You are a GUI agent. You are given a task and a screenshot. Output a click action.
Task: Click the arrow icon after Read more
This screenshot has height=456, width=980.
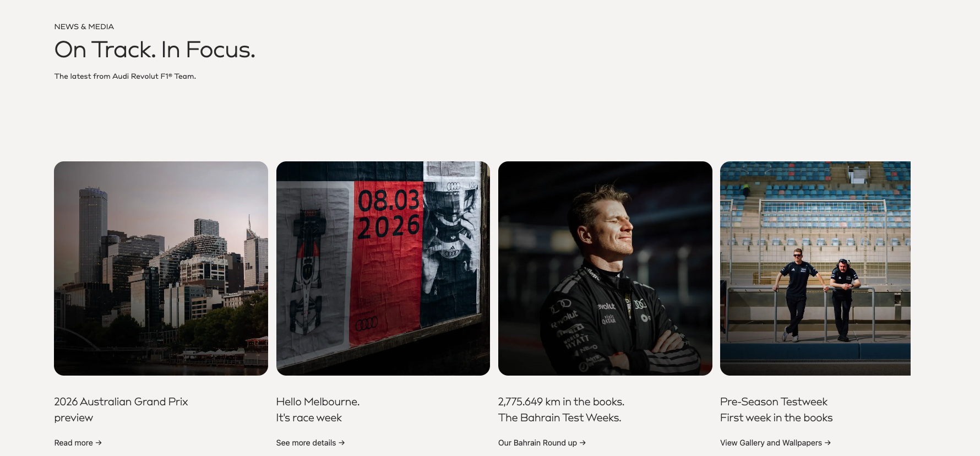[x=99, y=443]
